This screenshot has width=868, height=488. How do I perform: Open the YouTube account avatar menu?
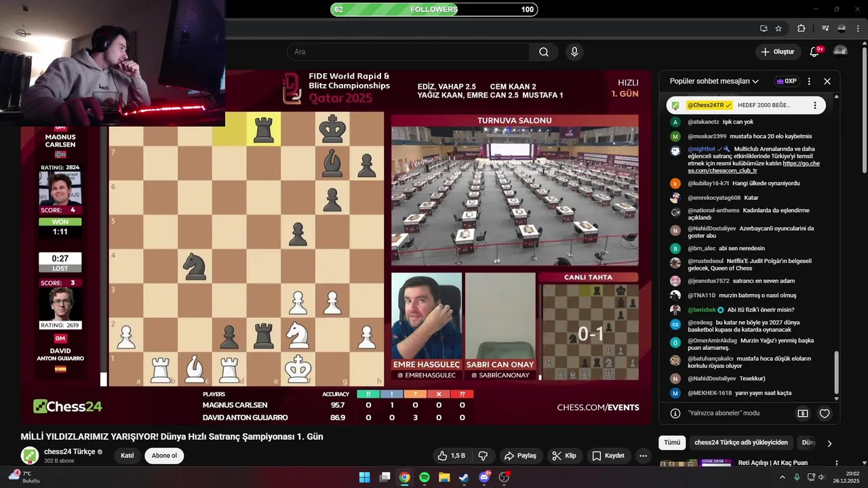(x=840, y=52)
